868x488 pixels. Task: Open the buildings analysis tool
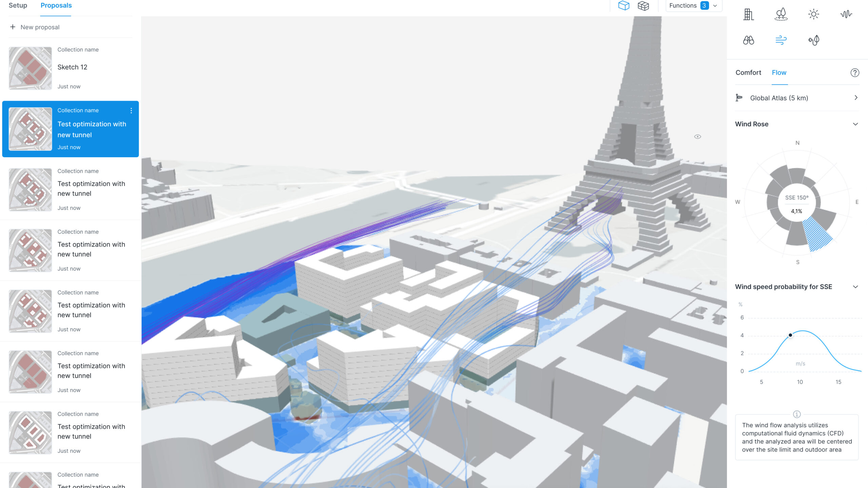[748, 14]
